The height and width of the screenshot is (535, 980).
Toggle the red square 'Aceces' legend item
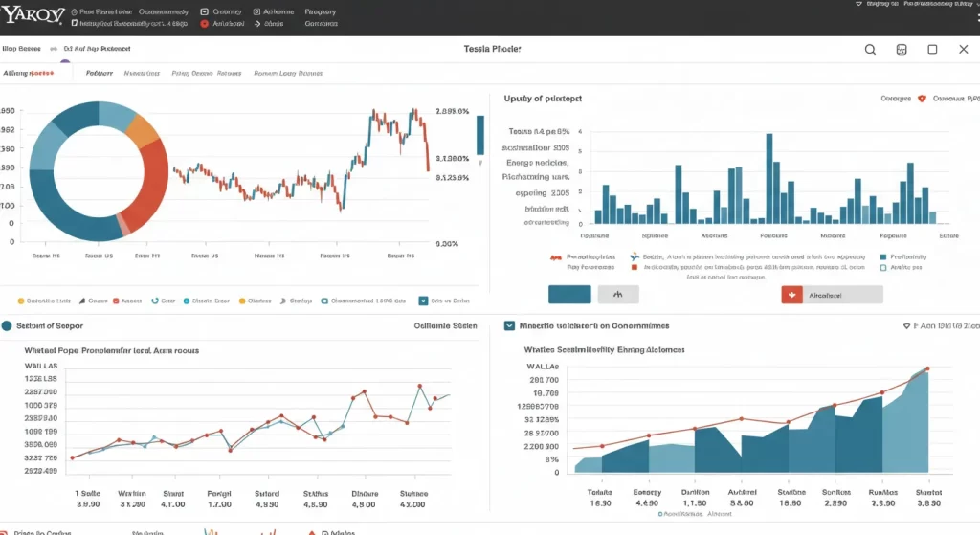tap(116, 301)
